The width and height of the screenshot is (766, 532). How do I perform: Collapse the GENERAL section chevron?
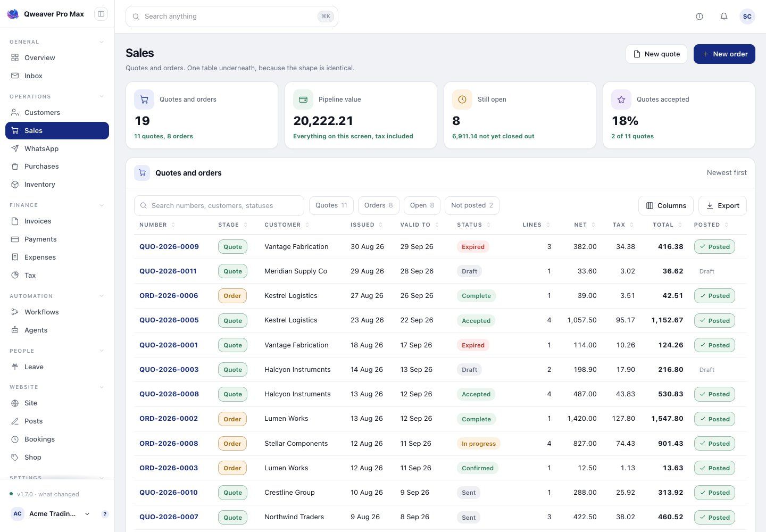pos(101,41)
